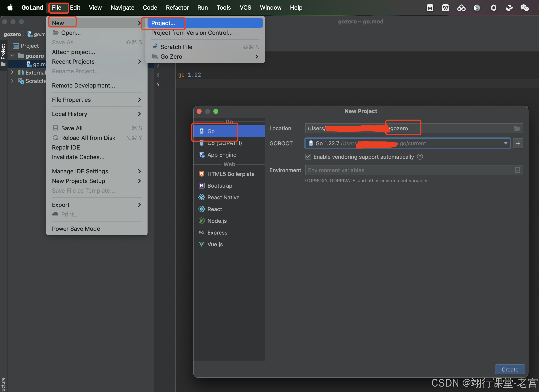Choose Bootstrap project template
Image resolution: width=539 pixels, height=392 pixels.
[229, 186]
